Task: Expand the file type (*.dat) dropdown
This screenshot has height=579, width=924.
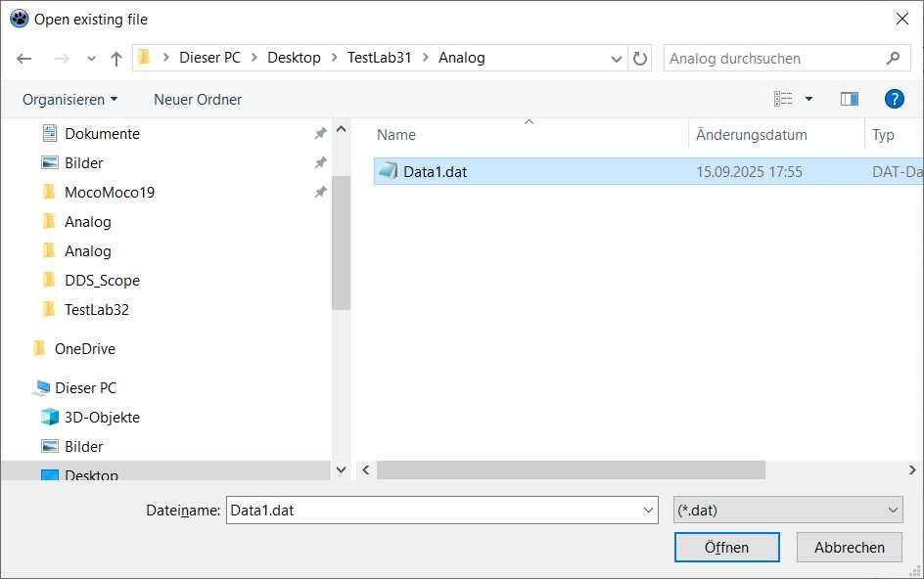Action: [x=892, y=510]
